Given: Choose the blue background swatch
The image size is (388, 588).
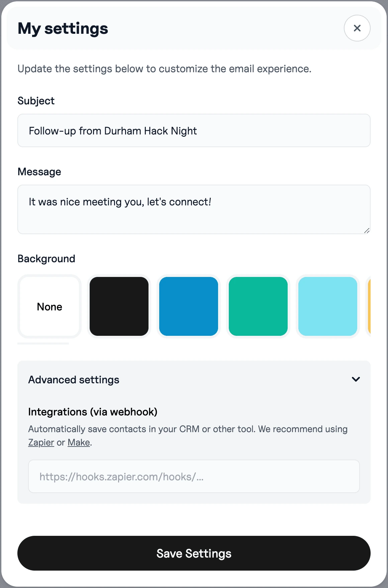Looking at the screenshot, I should (x=189, y=306).
